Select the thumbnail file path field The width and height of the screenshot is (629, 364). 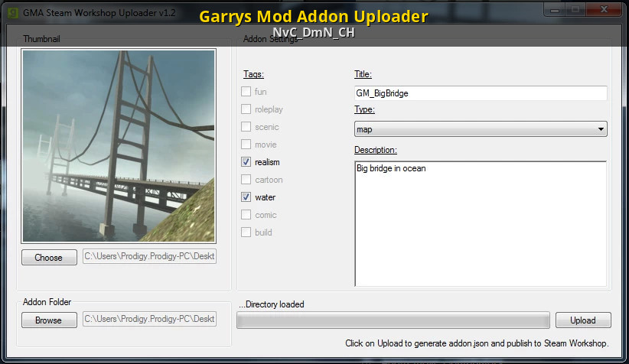coord(149,257)
